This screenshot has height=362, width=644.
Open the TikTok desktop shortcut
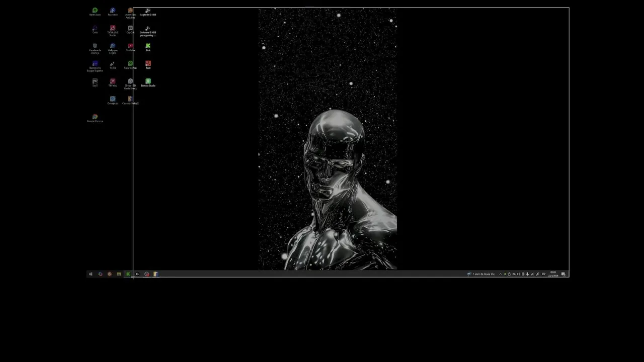coord(112,65)
